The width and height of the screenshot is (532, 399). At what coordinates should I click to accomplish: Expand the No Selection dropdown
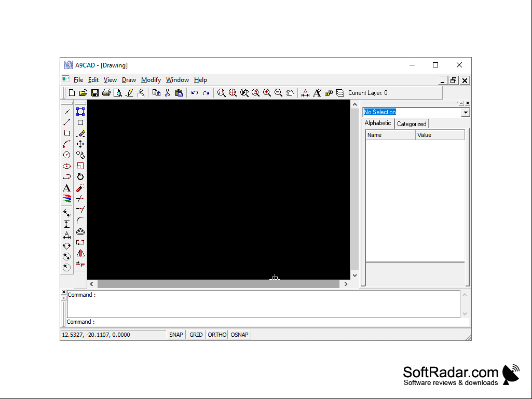click(466, 112)
